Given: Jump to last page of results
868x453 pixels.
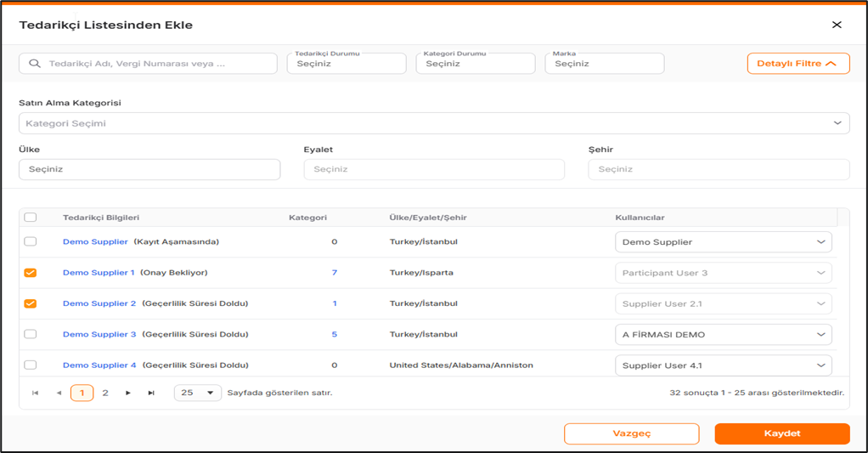Looking at the screenshot, I should point(151,393).
